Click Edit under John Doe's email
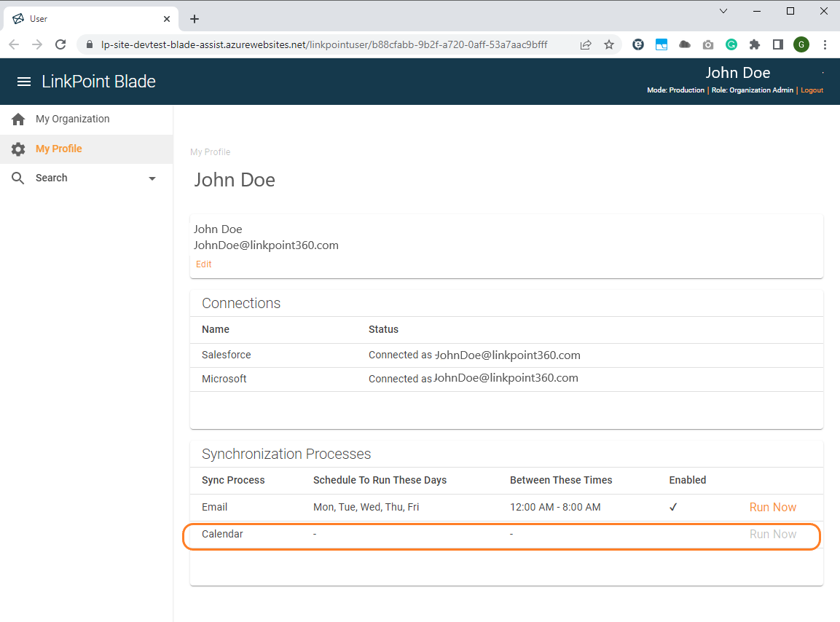 pyautogui.click(x=203, y=264)
